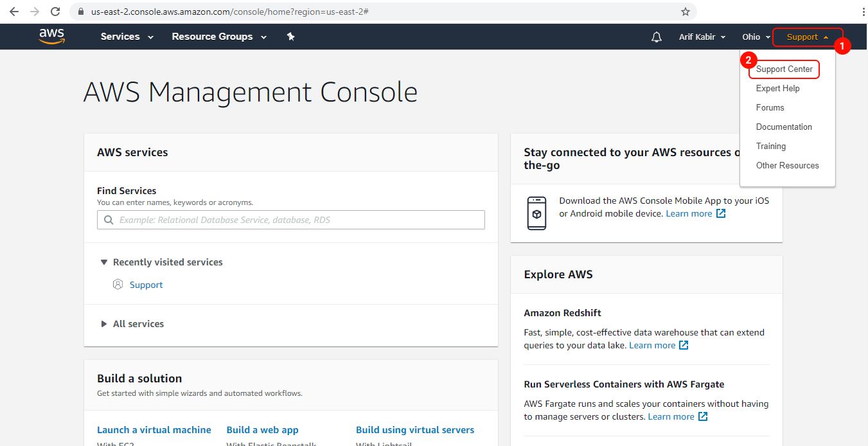The height and width of the screenshot is (446, 868).
Task: Click the Launch a virtual machine link
Action: (154, 429)
